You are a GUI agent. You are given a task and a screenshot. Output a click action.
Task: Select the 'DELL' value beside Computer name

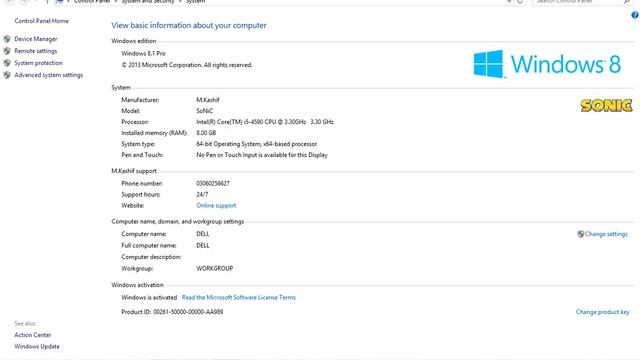pos(203,234)
